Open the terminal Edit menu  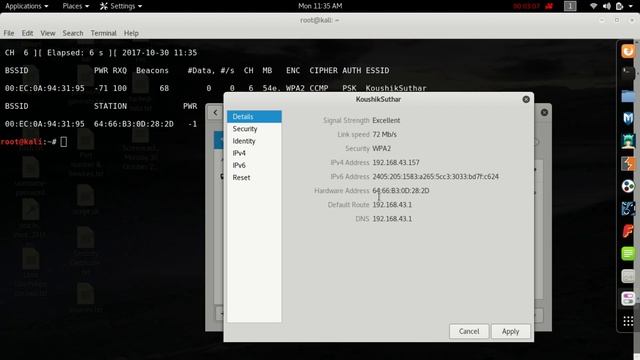tap(27, 33)
